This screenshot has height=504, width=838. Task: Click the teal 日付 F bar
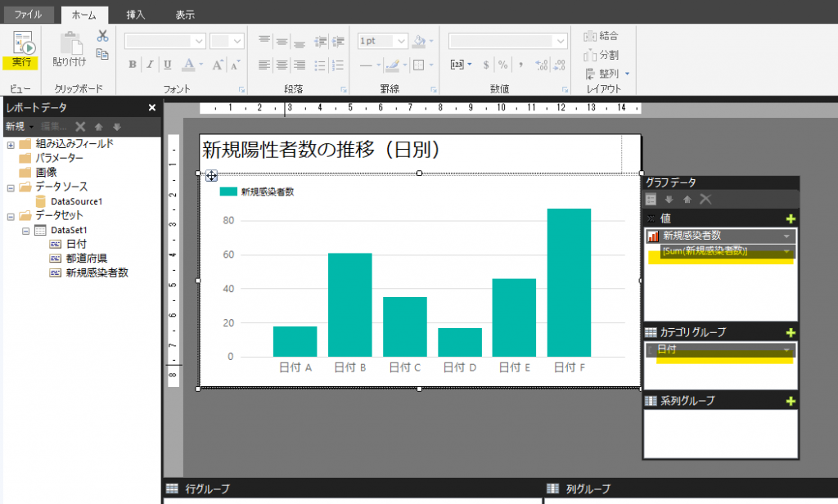[x=569, y=282]
